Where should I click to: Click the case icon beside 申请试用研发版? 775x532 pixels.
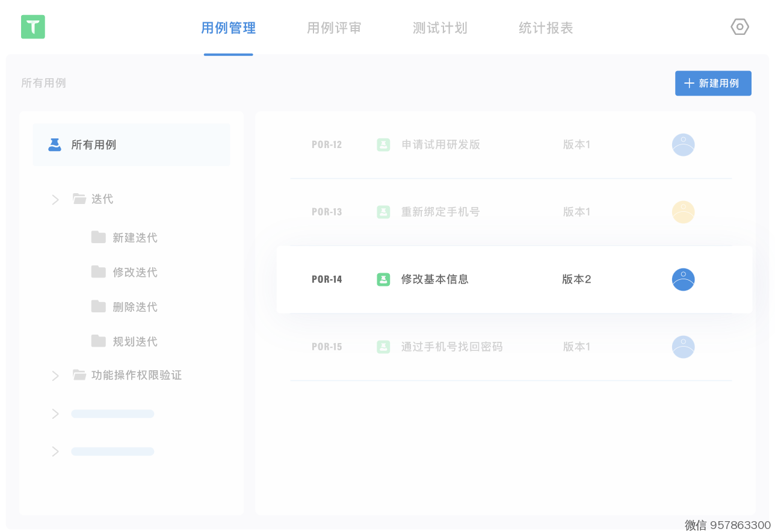(x=383, y=144)
